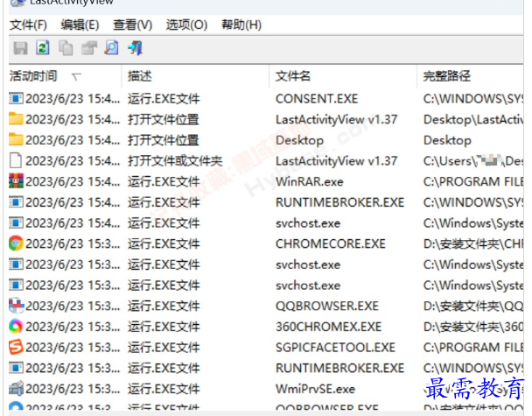The height and width of the screenshot is (416, 532).
Task: Select the CONSENT.EXE file name
Action: [317, 99]
